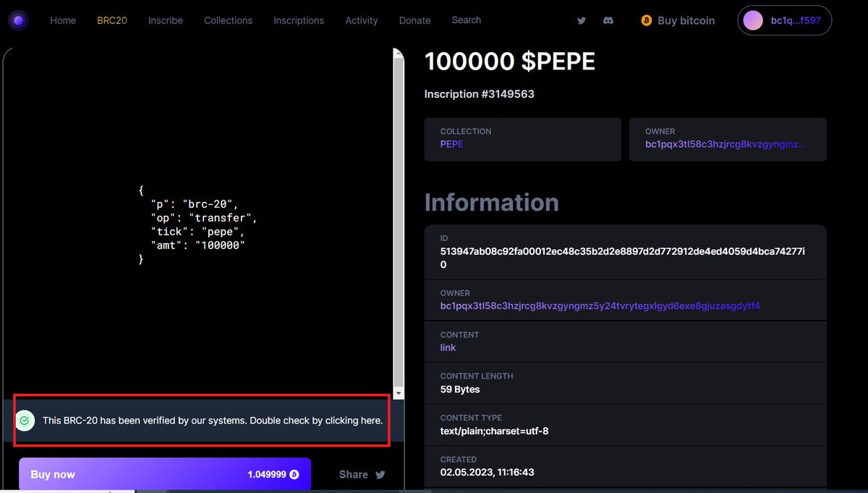Open the PEPE collection link
Image resolution: width=868 pixels, height=493 pixels.
point(452,144)
